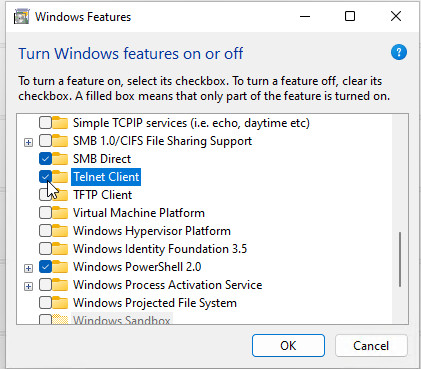
Task: Dismiss the dialog with Cancel
Action: tap(371, 346)
